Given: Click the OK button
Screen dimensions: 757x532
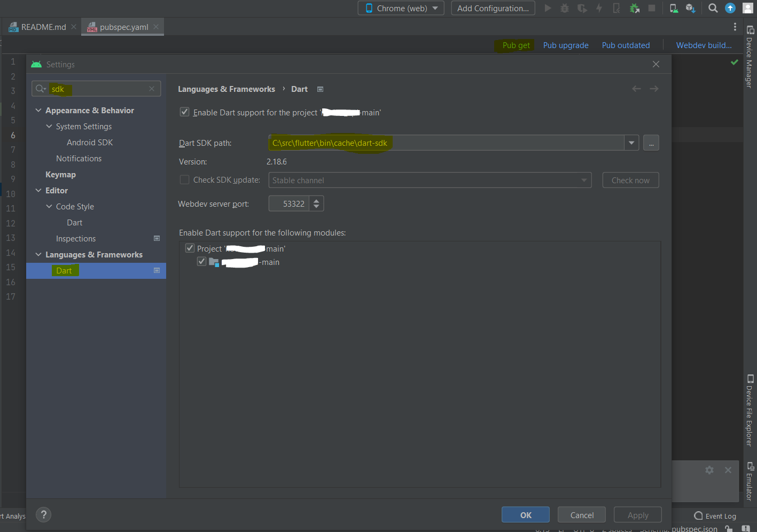Looking at the screenshot, I should click(x=526, y=515).
